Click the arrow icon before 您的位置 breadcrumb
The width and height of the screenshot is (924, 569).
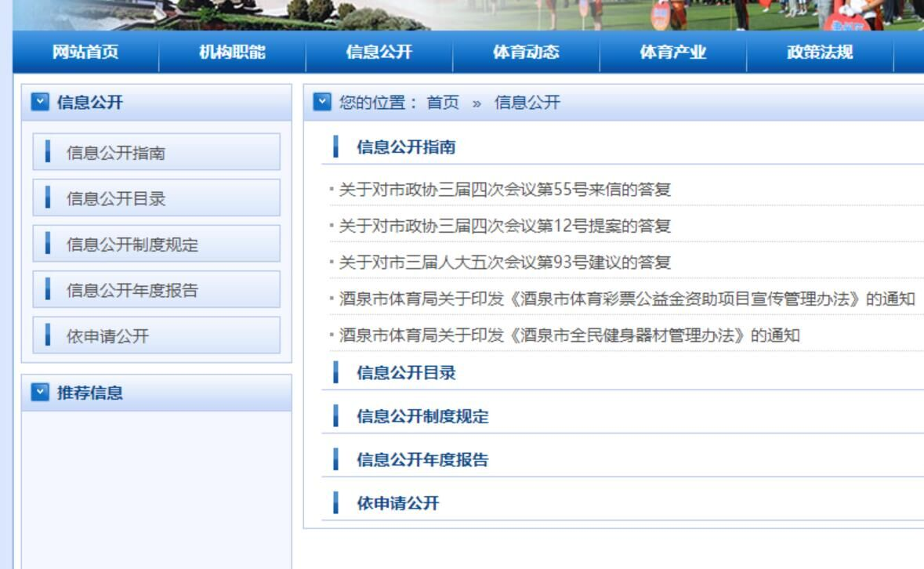click(x=322, y=102)
